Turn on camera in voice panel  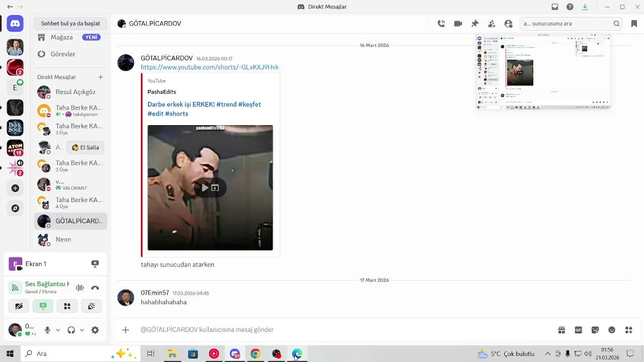coord(19,306)
